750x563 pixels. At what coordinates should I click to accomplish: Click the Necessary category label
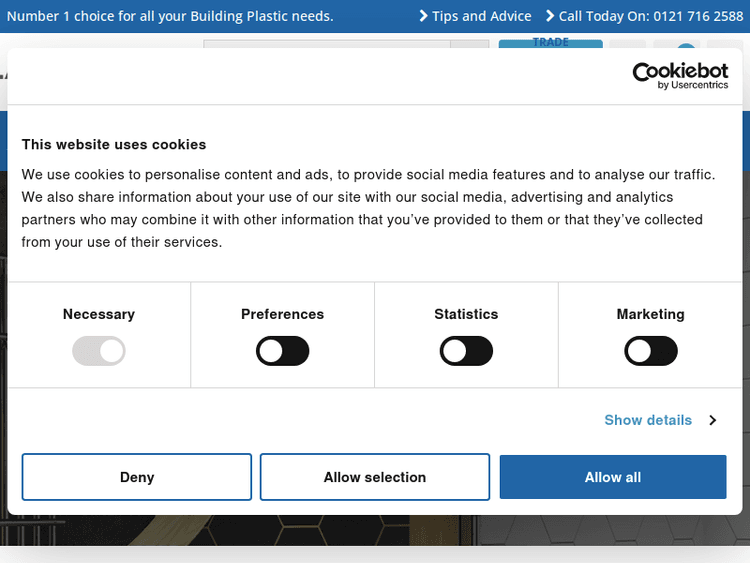98,314
